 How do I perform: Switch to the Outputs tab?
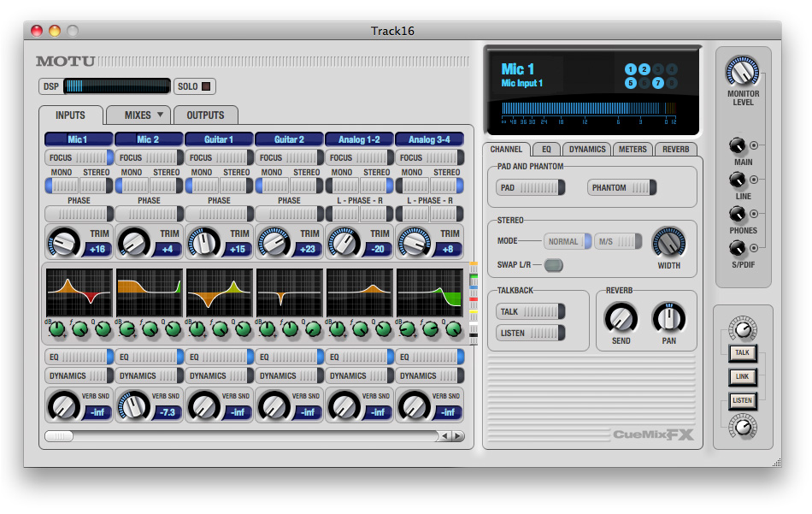(x=205, y=115)
